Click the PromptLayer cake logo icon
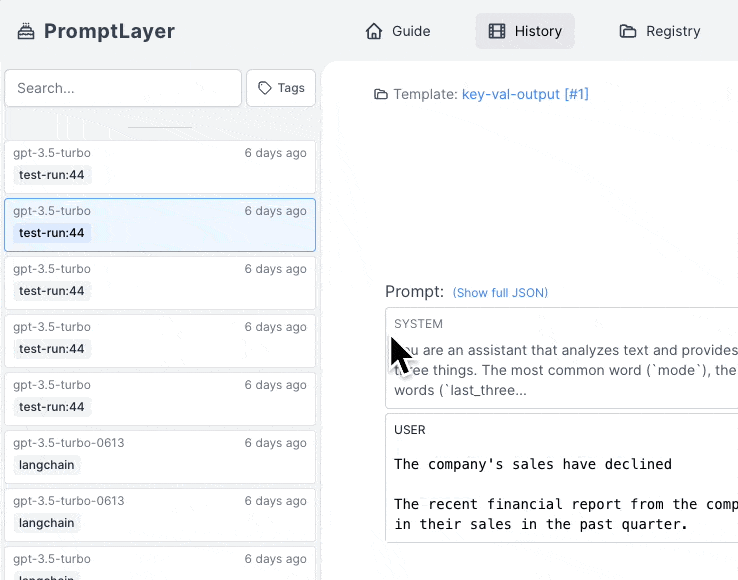 pos(26,32)
